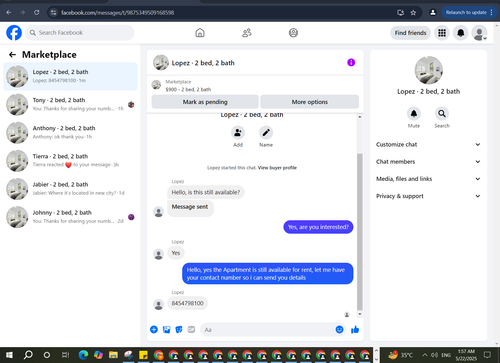Open Microsoft Edge from the taskbar
This screenshot has width=500, height=363.
point(83,355)
